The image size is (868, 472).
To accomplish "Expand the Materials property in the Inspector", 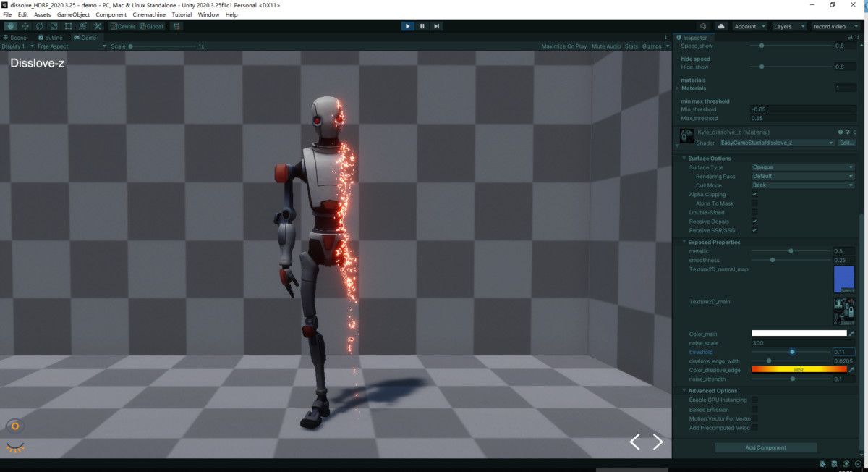I will (x=678, y=88).
